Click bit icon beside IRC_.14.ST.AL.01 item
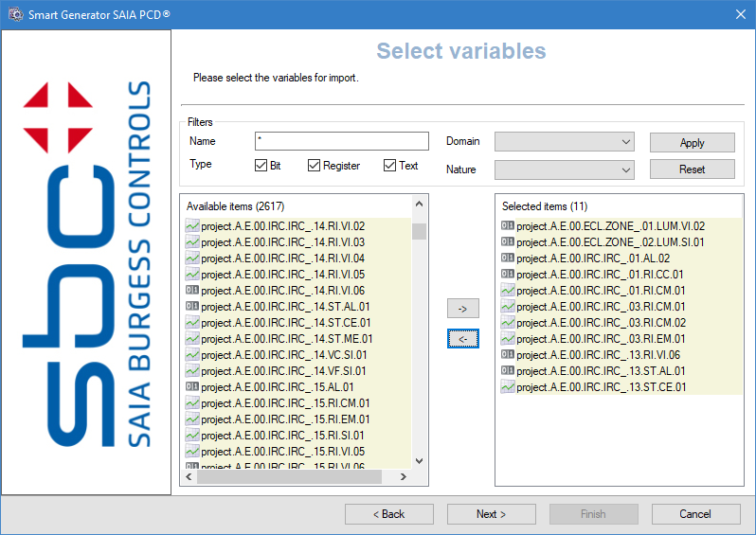The image size is (756, 535). click(x=192, y=307)
